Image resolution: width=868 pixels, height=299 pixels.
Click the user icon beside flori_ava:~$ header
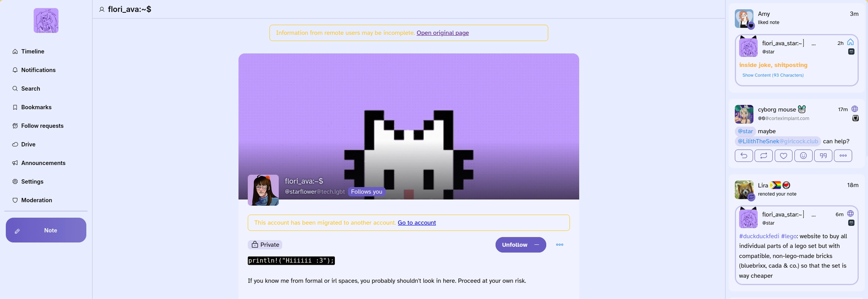102,9
